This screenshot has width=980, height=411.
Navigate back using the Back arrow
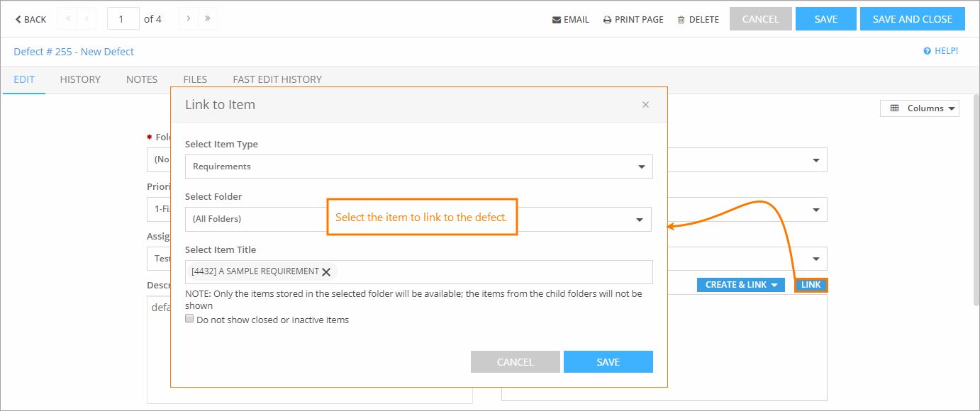[x=29, y=18]
